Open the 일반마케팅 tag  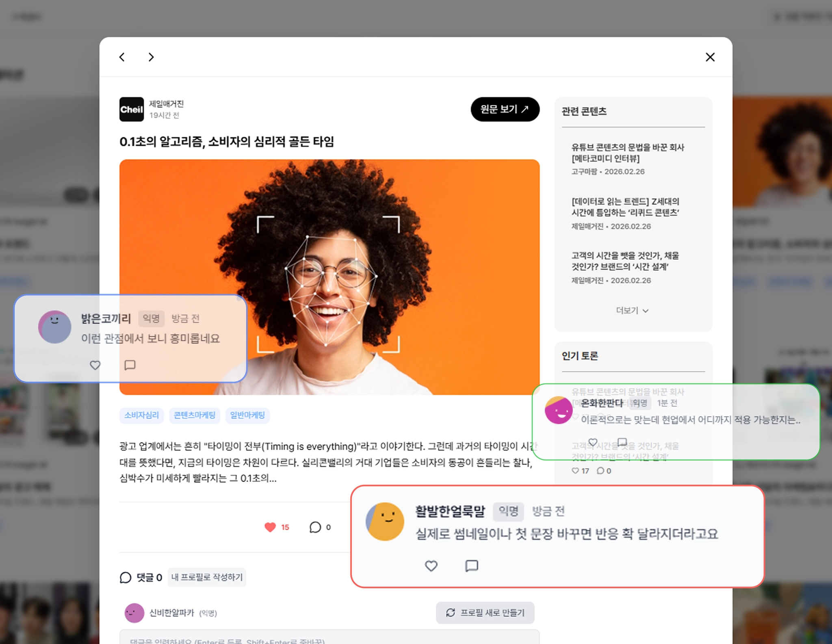click(x=247, y=415)
